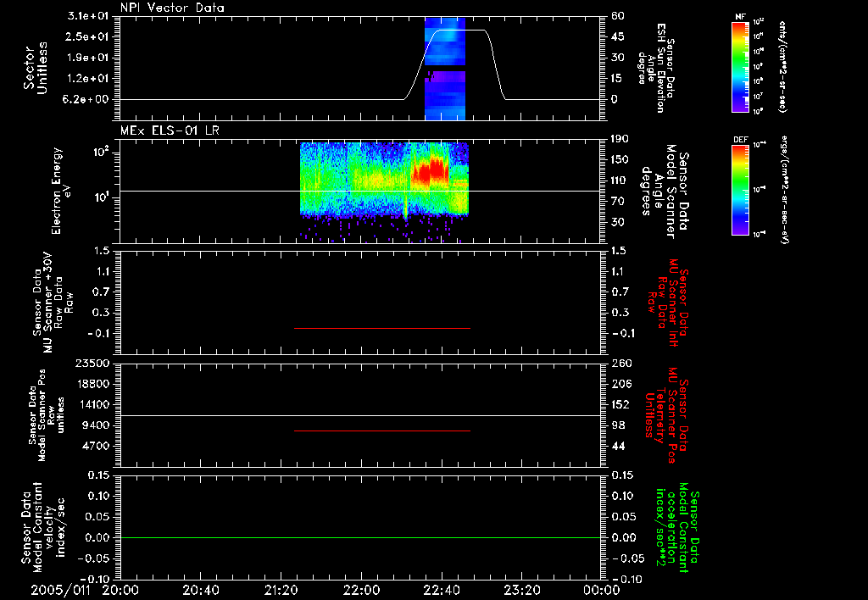
Task: Select the "9400" scanner position tick
Action: (x=96, y=425)
